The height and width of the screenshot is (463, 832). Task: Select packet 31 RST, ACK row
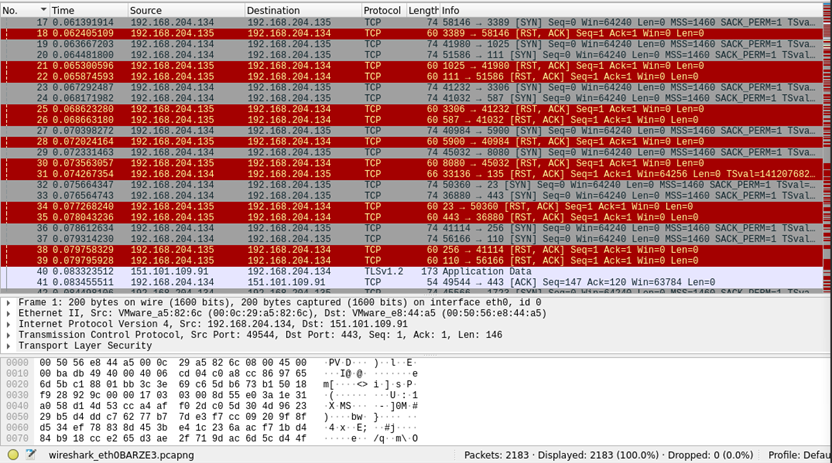(x=400, y=173)
